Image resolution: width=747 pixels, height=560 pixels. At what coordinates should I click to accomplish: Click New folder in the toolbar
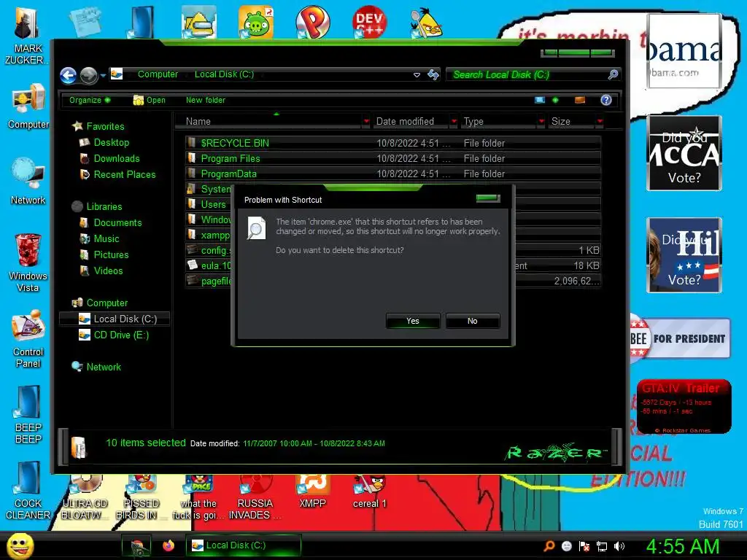[x=206, y=100]
